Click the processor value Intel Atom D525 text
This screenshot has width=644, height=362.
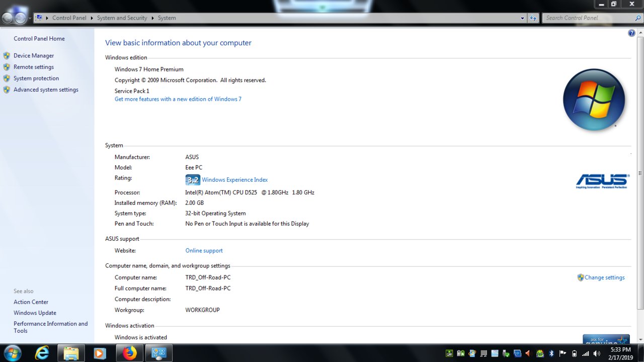click(x=250, y=193)
